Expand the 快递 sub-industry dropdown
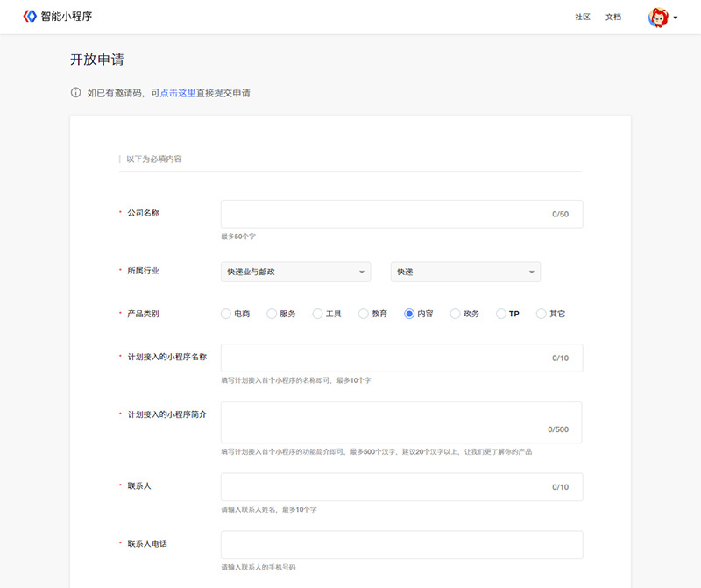The width and height of the screenshot is (701, 588). (x=465, y=272)
